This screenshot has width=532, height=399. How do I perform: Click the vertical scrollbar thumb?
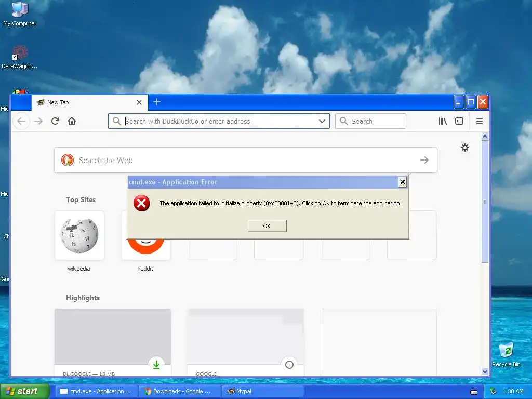[x=485, y=202]
